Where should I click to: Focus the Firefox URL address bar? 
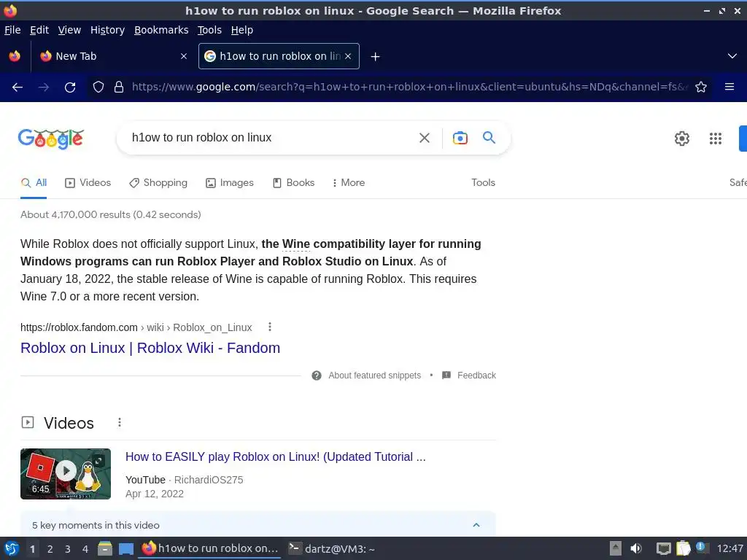pos(410,87)
